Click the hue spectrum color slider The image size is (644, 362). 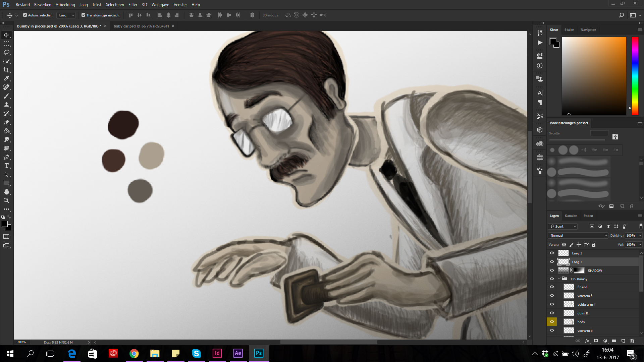tap(635, 76)
